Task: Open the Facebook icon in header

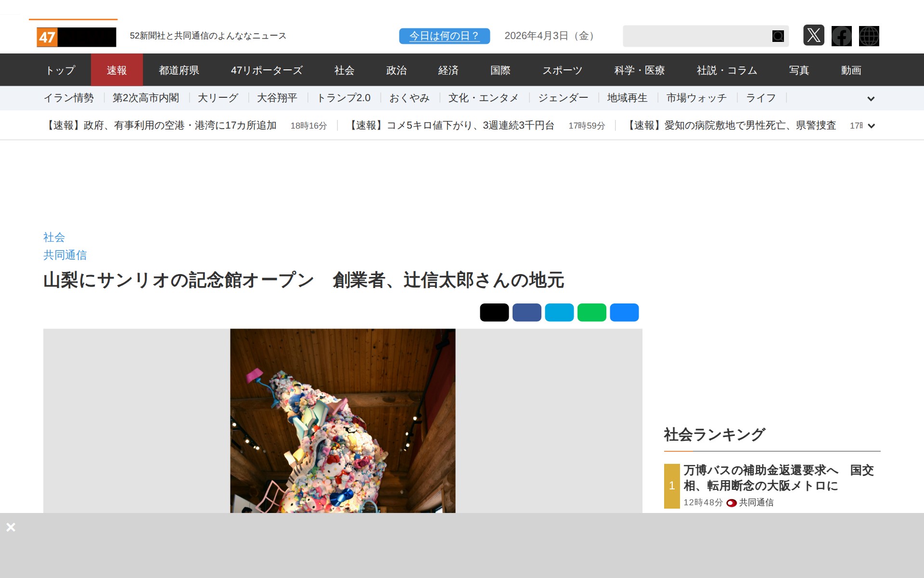Action: (x=841, y=36)
